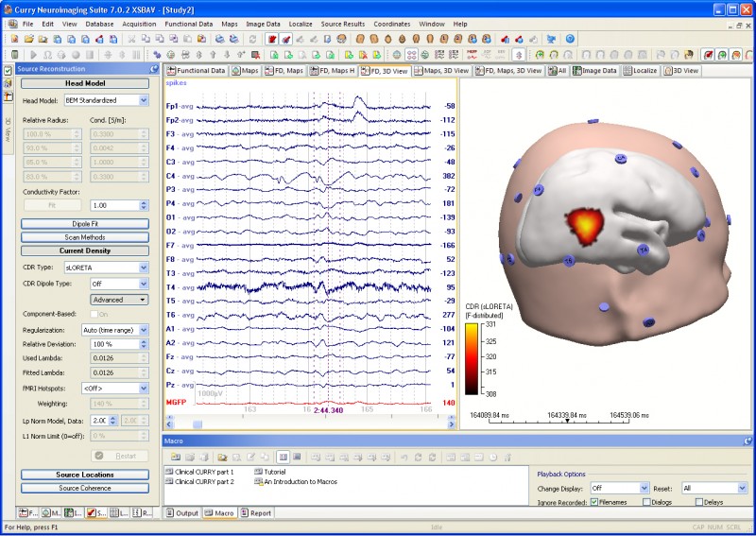Click the Open folder toolbar icon
This screenshot has width=756, height=536.
tap(29, 39)
